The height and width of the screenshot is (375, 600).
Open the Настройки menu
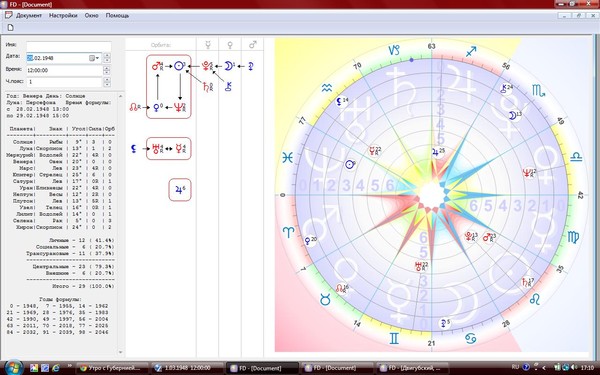[63, 16]
